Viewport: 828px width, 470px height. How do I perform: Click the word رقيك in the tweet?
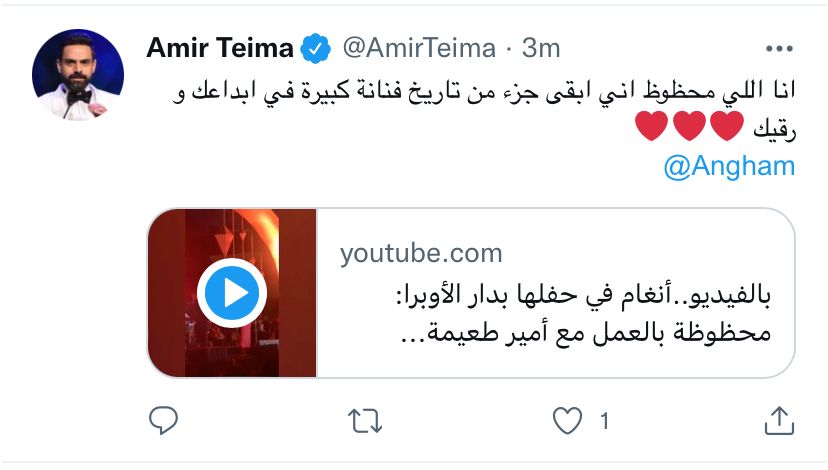(771, 128)
